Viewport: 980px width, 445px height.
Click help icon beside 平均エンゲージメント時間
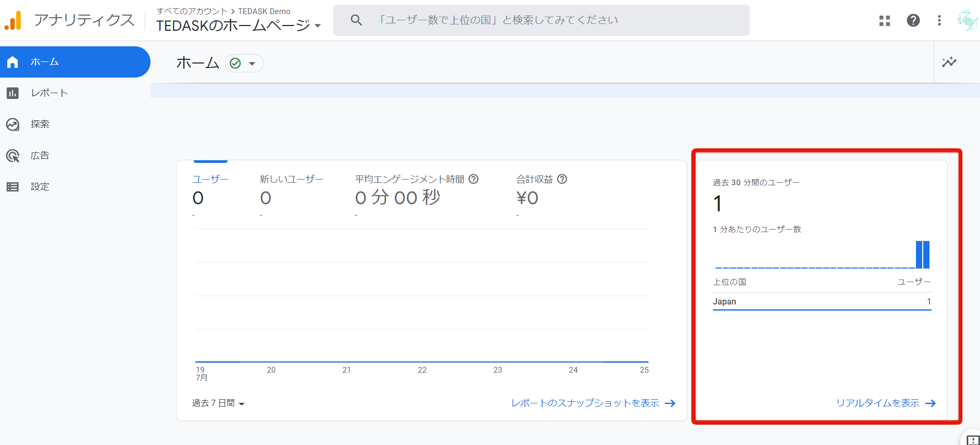coord(473,179)
